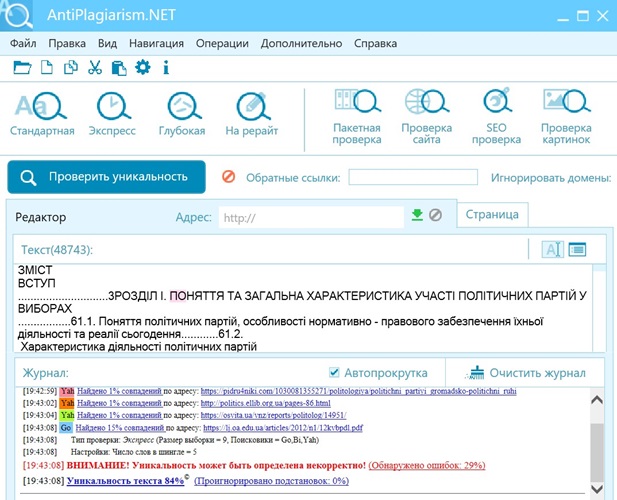Click the AntiPlagiarism.NET magnifier logo
The image size is (617, 500).
[17, 15]
